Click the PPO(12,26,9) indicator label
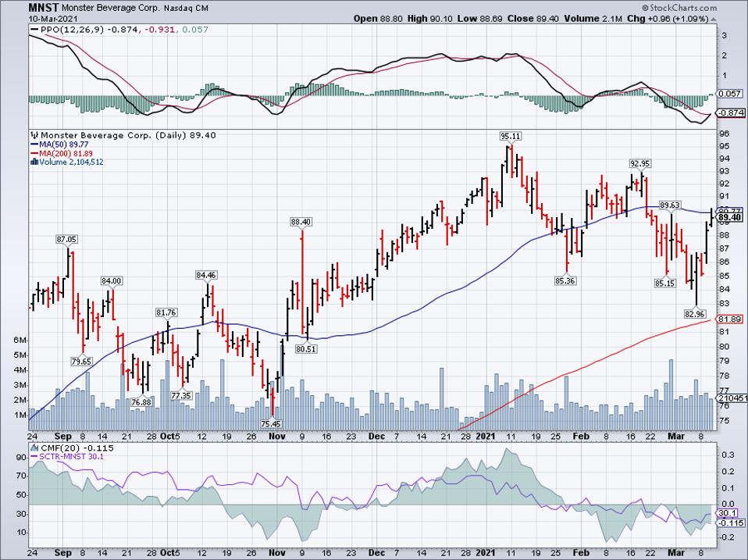 pos(73,30)
